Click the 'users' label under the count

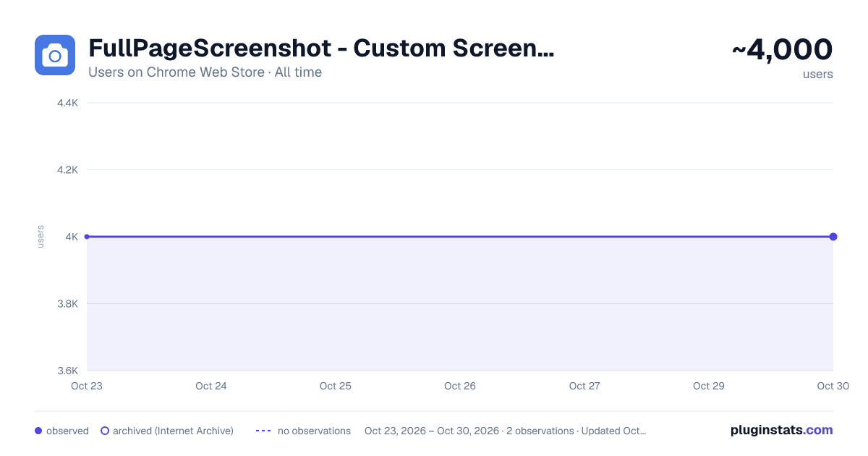818,74
